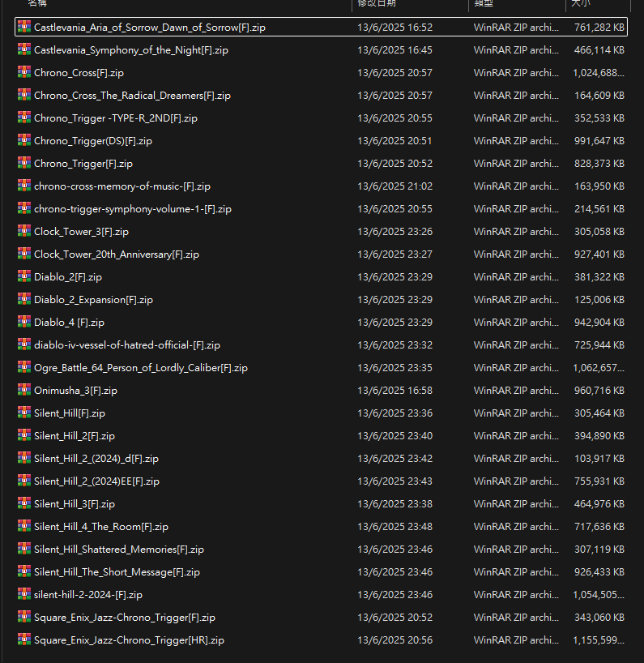Select file name Silent_Hill_Shattered_Memories[F].zip

pos(119,550)
